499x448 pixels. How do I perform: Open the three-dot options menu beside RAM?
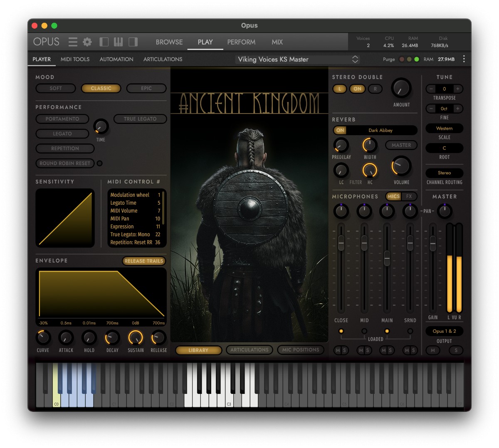pyautogui.click(x=464, y=59)
